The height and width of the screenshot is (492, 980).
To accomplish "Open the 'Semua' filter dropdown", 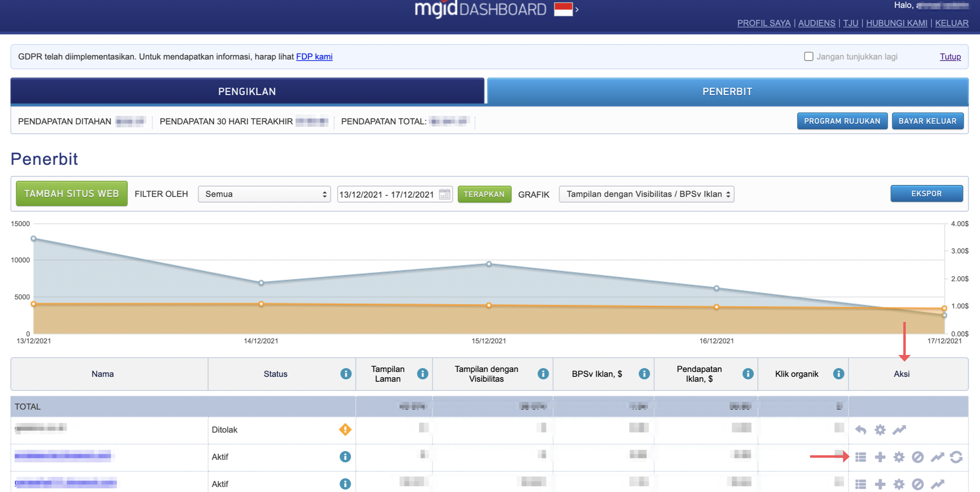I will tap(264, 194).
